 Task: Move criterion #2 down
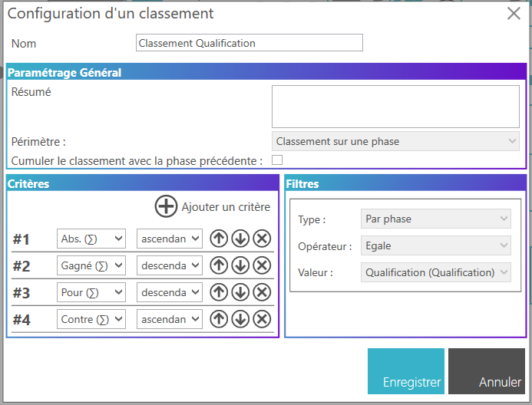[240, 265]
